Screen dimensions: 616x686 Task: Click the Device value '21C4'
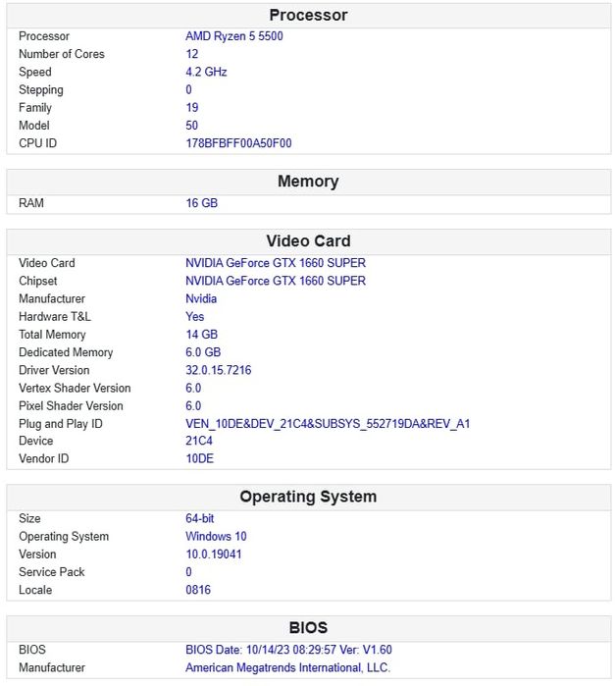(199, 441)
